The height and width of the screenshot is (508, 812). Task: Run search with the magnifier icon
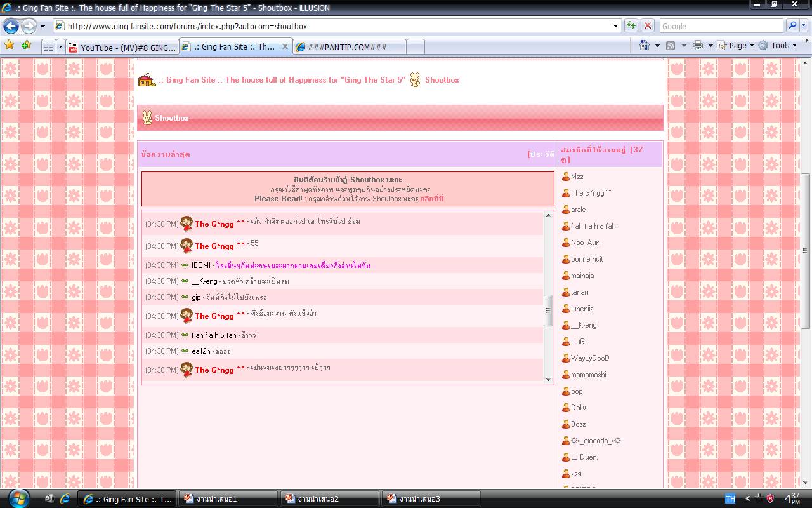point(792,26)
